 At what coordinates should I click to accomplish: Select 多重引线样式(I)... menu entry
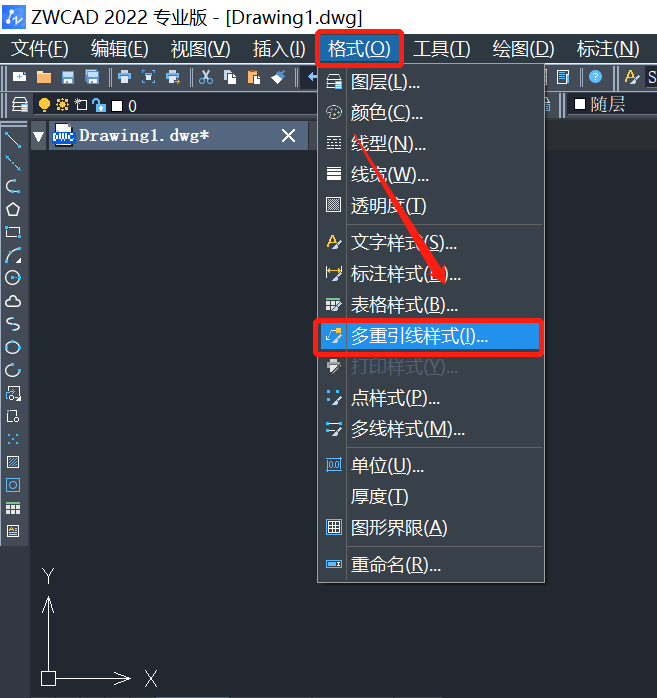(430, 336)
